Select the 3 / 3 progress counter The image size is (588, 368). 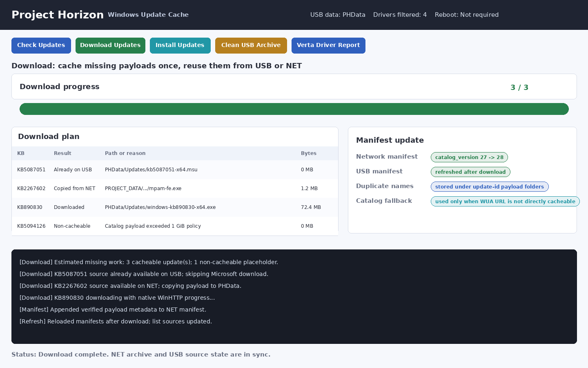tap(519, 88)
